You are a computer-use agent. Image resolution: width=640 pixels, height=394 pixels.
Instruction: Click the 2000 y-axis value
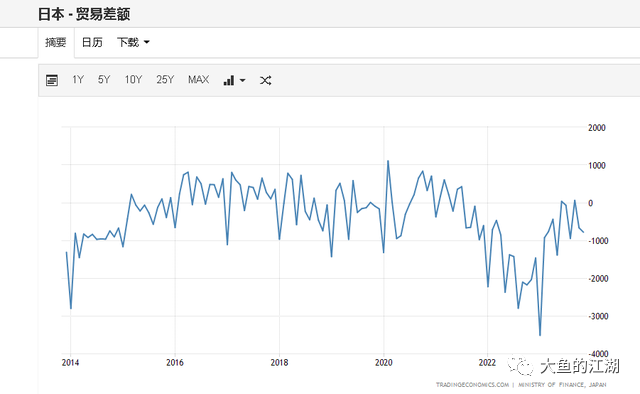click(x=597, y=128)
